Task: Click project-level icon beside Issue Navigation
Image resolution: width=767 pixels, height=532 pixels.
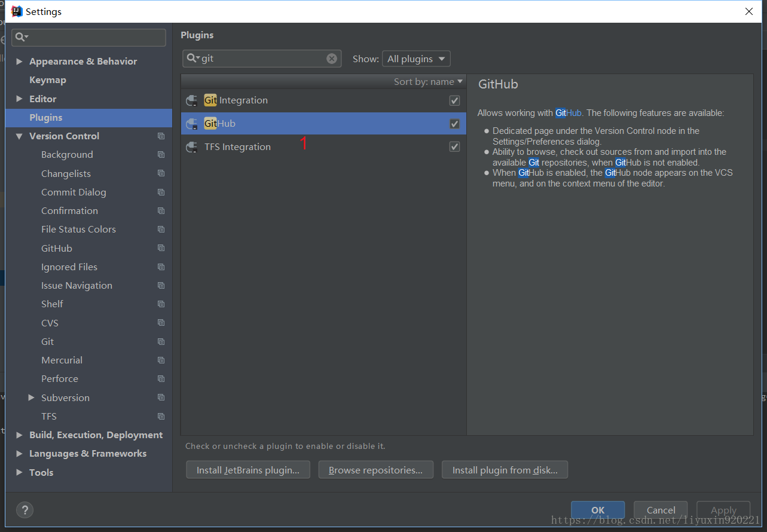Action: click(x=161, y=286)
